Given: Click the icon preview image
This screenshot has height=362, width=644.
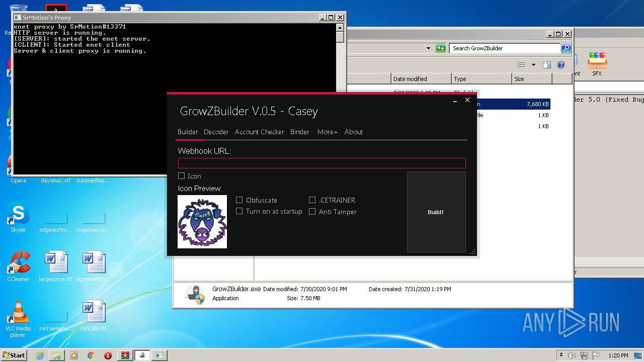Looking at the screenshot, I should 202,222.
